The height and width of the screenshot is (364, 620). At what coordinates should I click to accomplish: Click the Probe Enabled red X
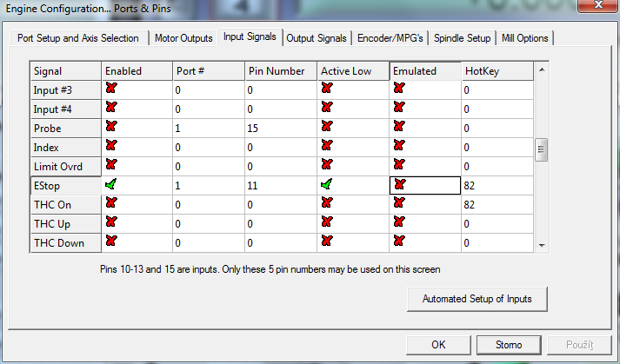110,127
